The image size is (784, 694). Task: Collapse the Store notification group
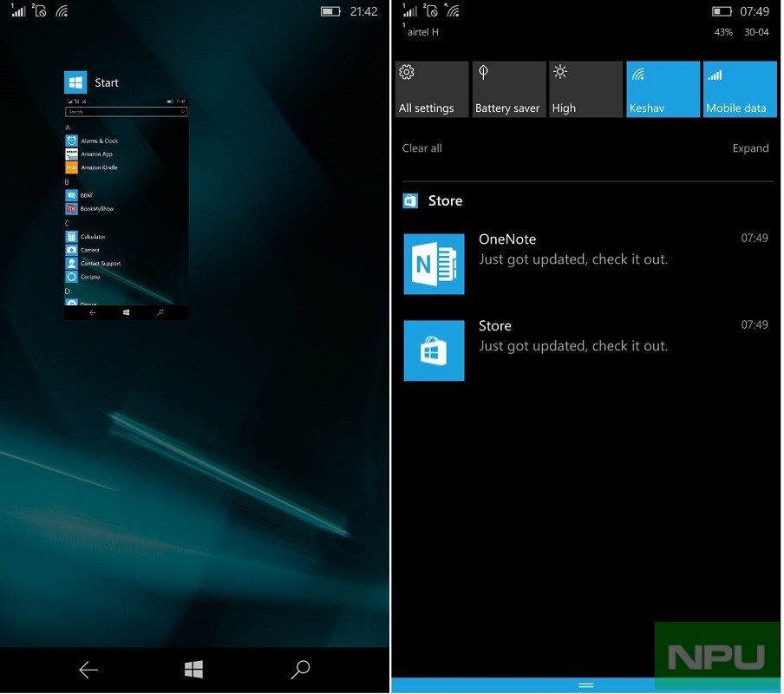click(445, 200)
